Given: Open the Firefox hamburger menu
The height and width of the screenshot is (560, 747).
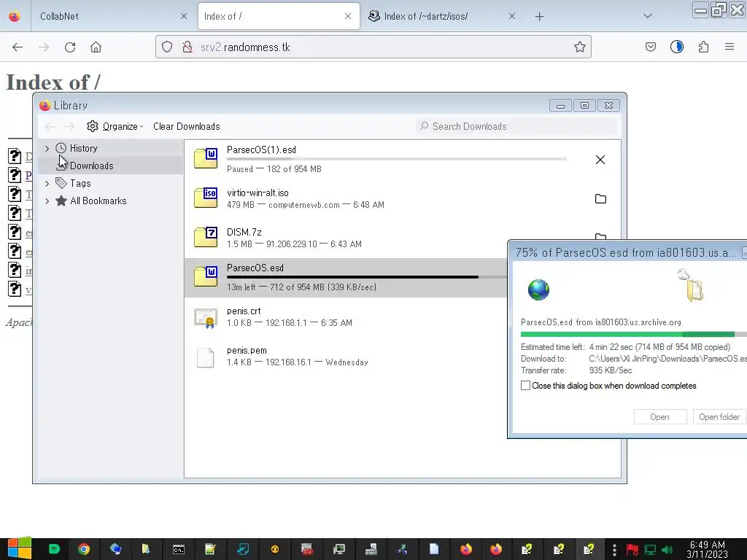Looking at the screenshot, I should point(729,47).
